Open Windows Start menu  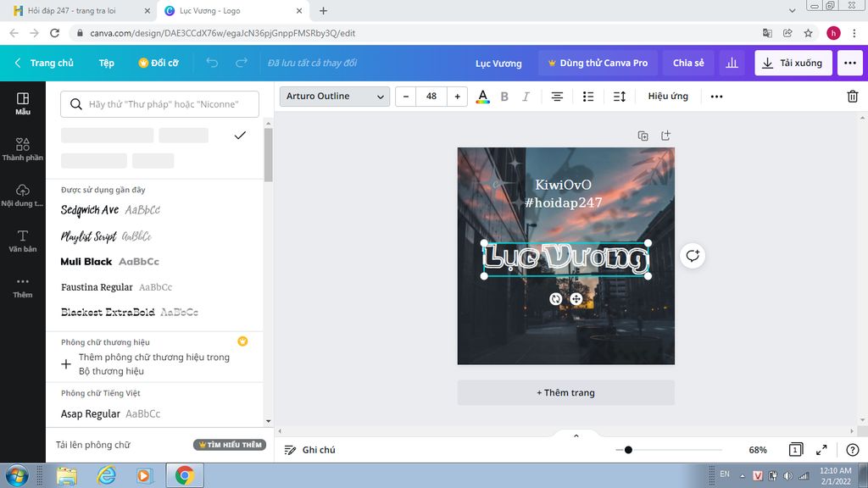(x=17, y=476)
